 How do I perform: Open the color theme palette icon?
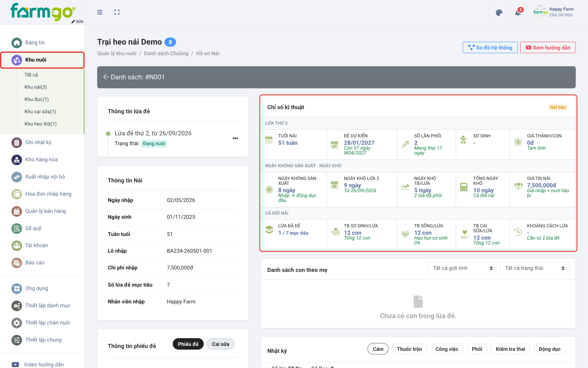pyautogui.click(x=499, y=13)
